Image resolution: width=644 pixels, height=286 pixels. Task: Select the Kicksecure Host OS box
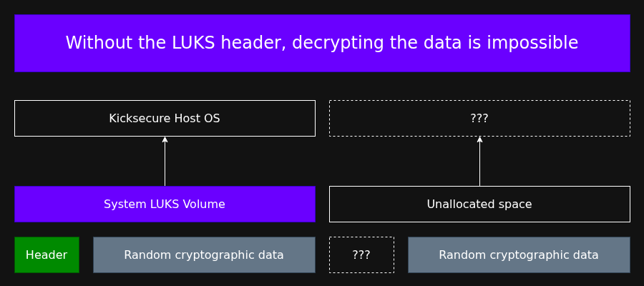[x=165, y=118]
